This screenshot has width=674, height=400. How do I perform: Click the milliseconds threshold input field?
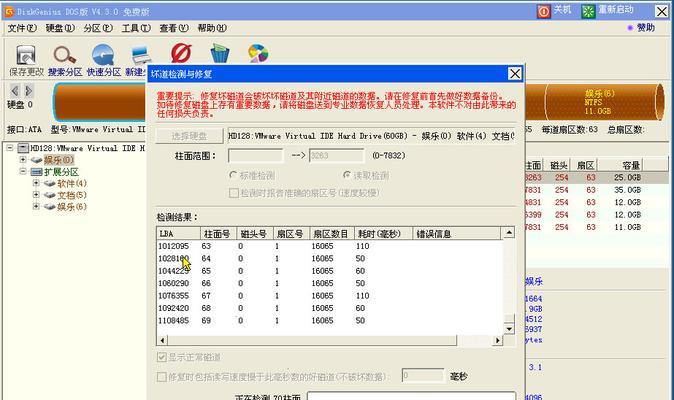coord(423,376)
